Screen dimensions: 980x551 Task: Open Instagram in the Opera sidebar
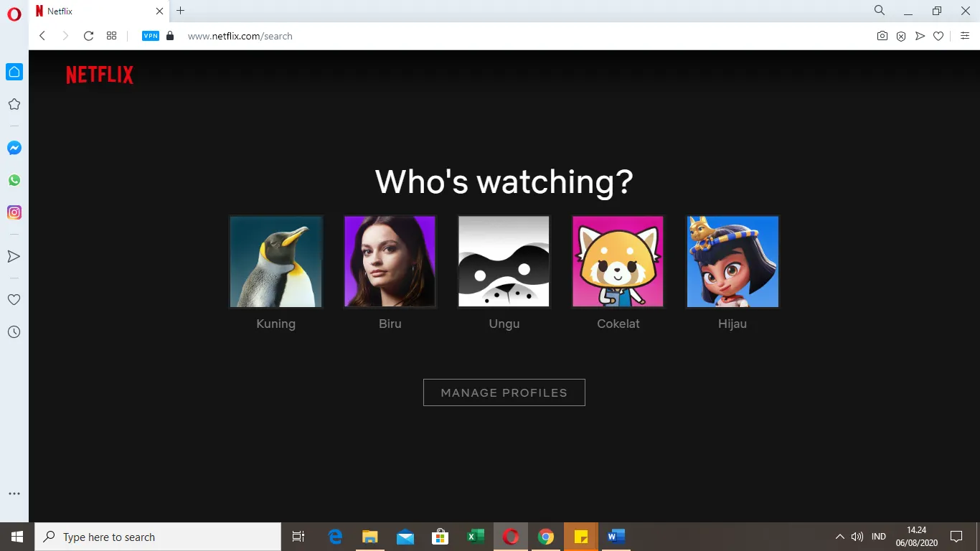point(14,212)
